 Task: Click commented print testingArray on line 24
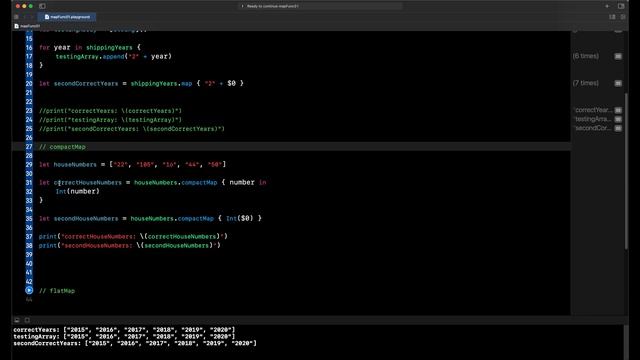110,120
